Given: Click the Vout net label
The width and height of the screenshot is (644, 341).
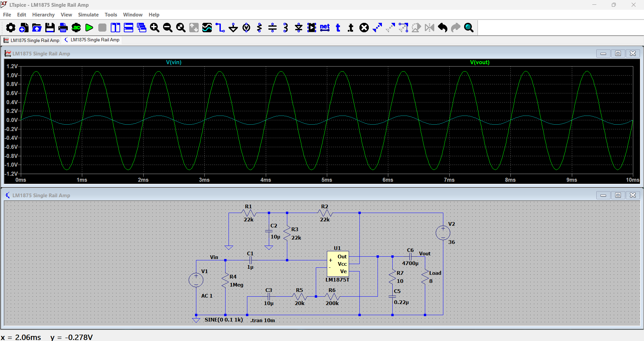Looking at the screenshot, I should pos(425,254).
